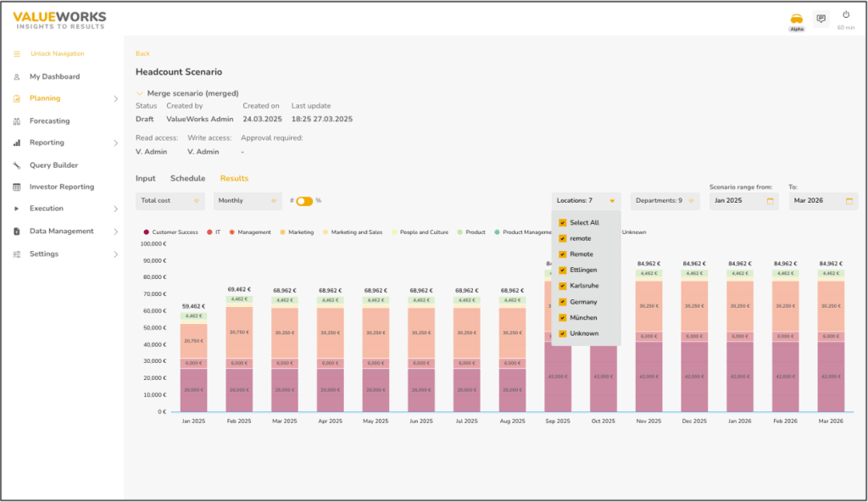Collapse the Merge scenario details chevron
This screenshot has width=868, height=502.
tap(140, 93)
